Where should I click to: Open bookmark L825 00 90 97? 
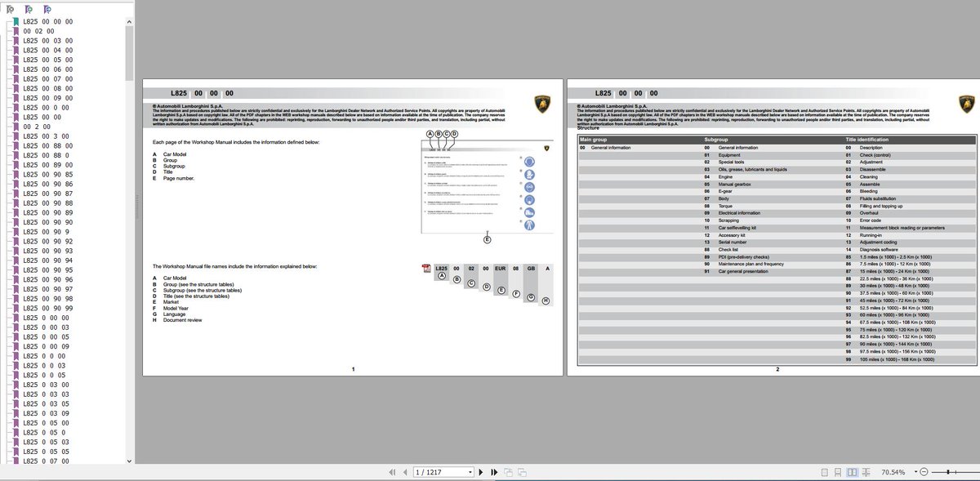pyautogui.click(x=47, y=289)
